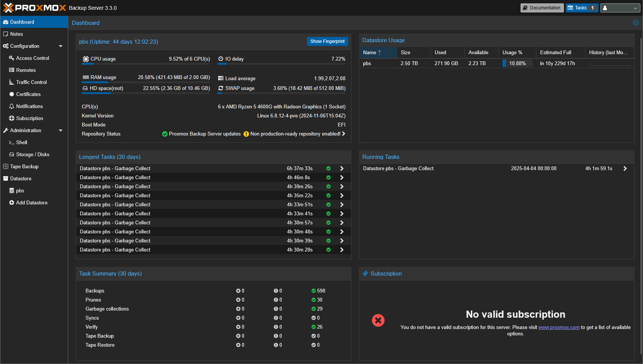Follow the www.proxmox.com link
Image resolution: width=643 pixels, height=364 pixels.
[559, 327]
